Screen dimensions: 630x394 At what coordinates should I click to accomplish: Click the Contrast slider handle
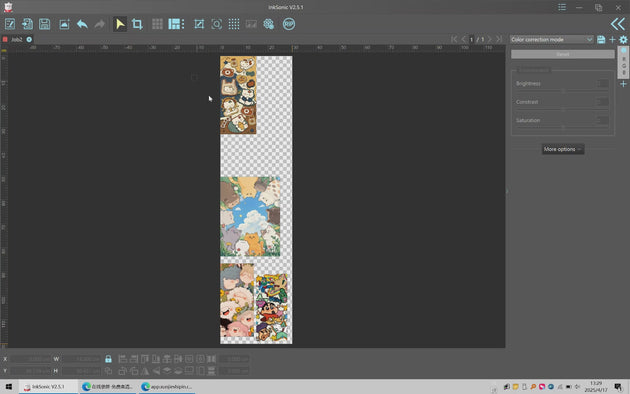(563, 110)
